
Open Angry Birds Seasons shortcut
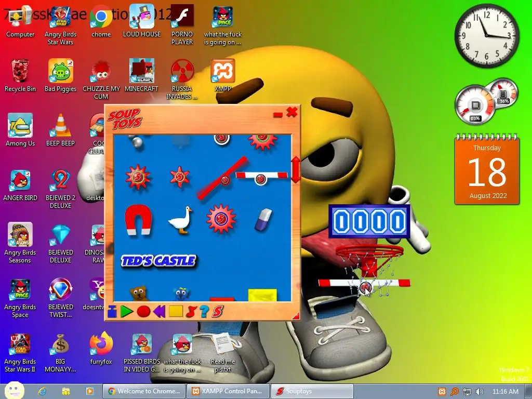tap(20, 243)
